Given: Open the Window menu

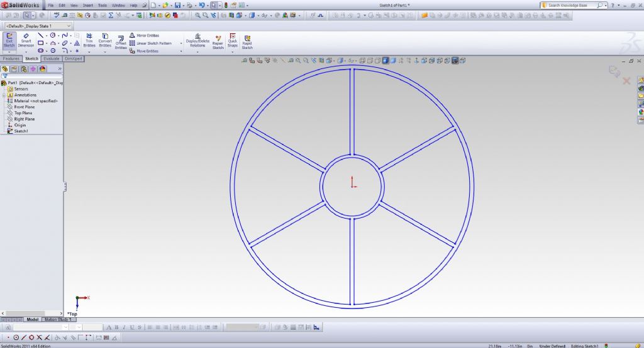Looking at the screenshot, I should [118, 5].
